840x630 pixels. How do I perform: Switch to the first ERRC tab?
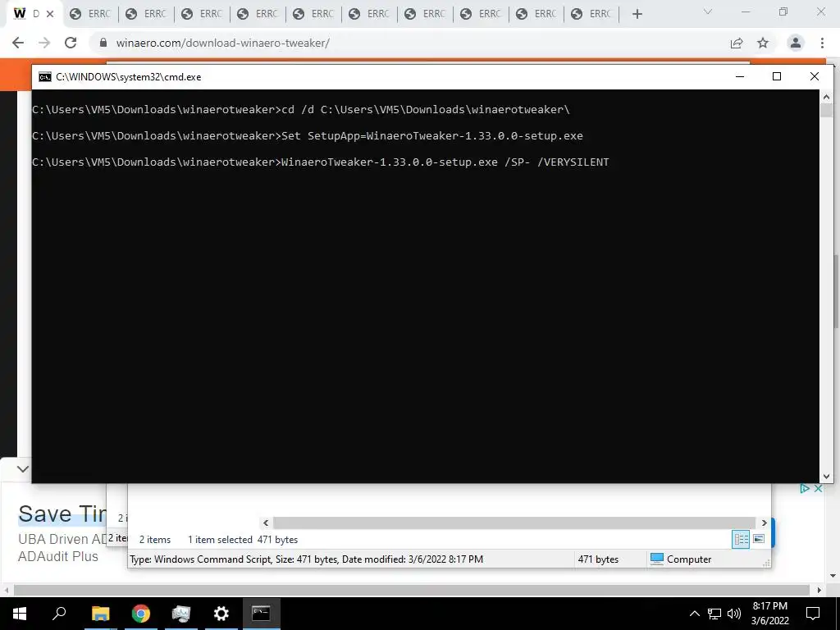[90, 14]
